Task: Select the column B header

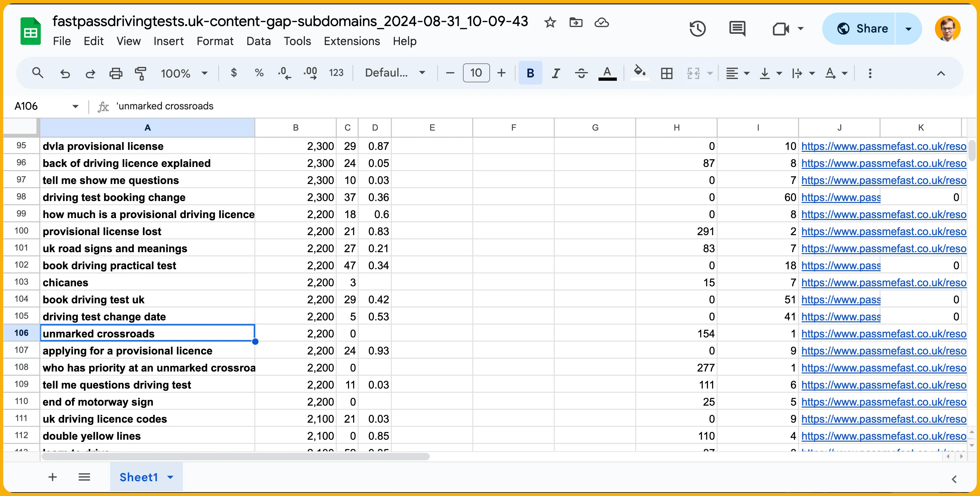Action: (296, 128)
